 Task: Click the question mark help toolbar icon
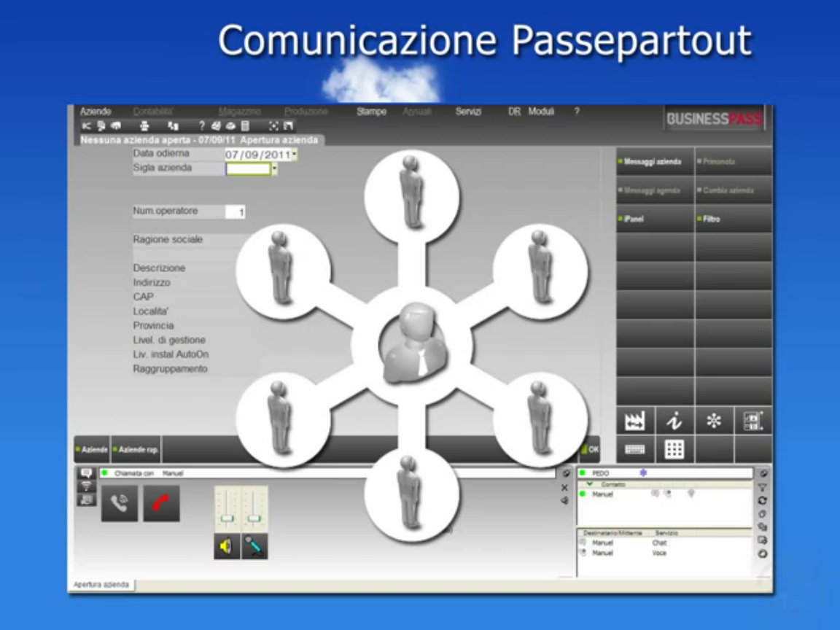202,126
